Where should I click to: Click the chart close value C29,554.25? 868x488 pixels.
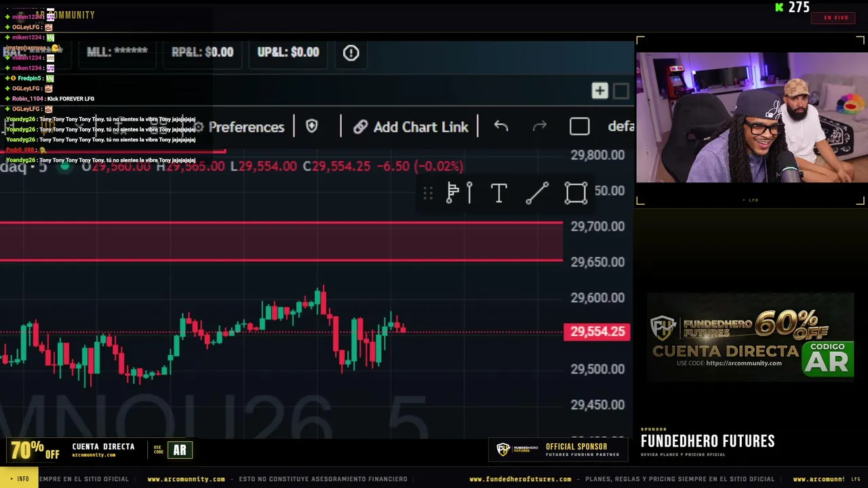coord(336,166)
